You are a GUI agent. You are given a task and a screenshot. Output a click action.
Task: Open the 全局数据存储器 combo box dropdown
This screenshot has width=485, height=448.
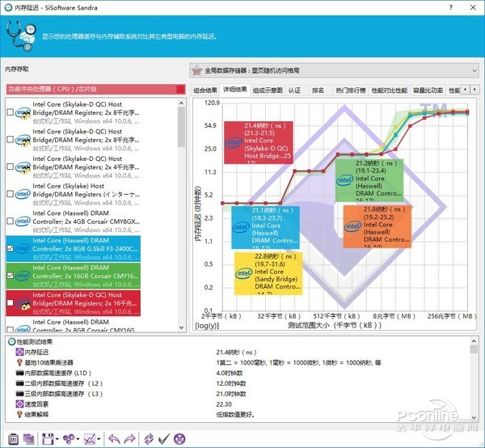click(474, 70)
